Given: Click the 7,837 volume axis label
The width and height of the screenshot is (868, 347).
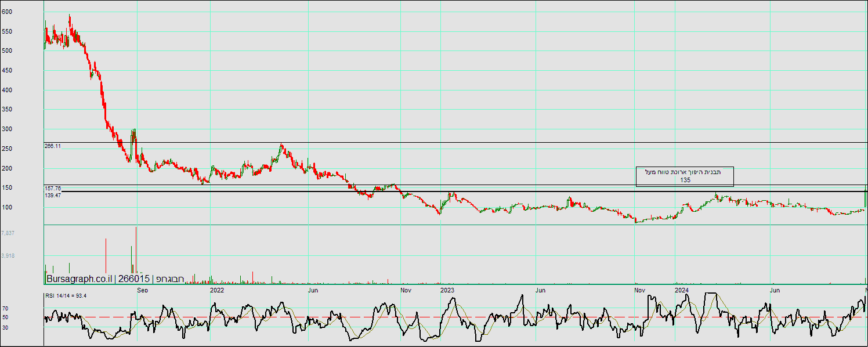Looking at the screenshot, I should tap(8, 233).
